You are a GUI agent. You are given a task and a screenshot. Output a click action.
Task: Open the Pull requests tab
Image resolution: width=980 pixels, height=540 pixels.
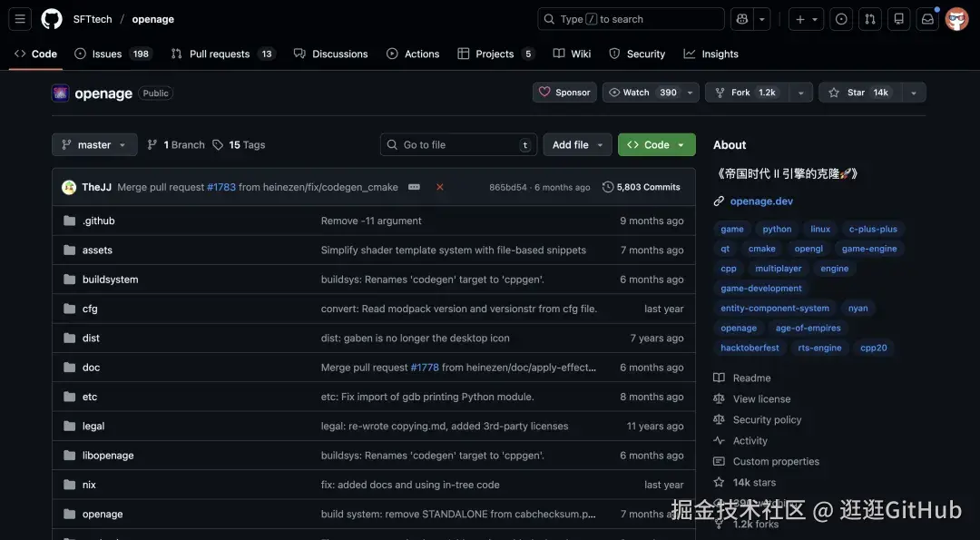click(x=223, y=54)
